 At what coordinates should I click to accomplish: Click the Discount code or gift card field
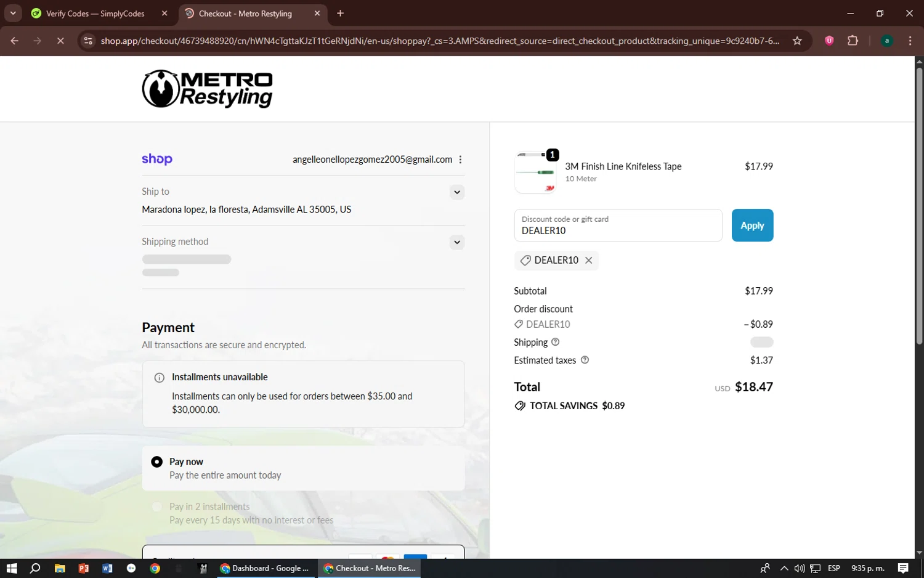[x=618, y=225]
